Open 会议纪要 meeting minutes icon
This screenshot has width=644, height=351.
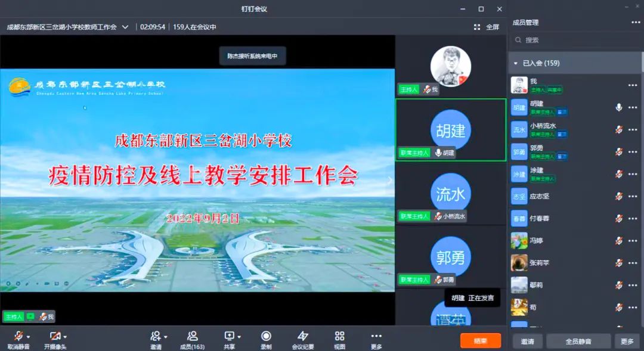pyautogui.click(x=303, y=336)
